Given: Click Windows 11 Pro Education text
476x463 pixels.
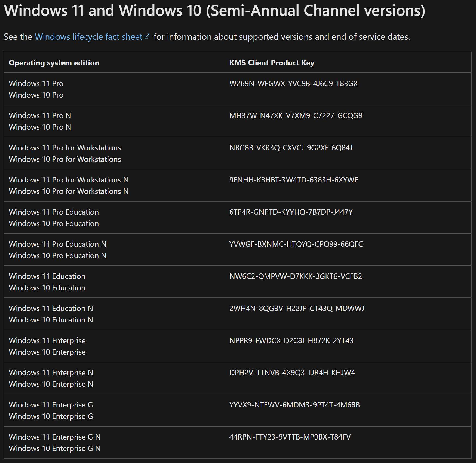Looking at the screenshot, I should pos(54,212).
